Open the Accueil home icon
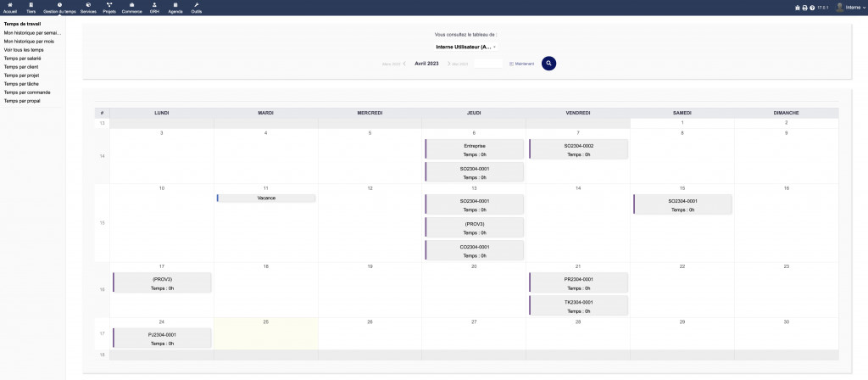Viewport: 868px width, 380px height. [10, 8]
